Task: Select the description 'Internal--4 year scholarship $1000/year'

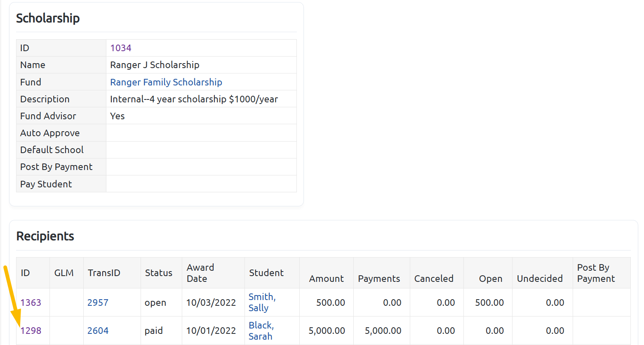Action: (194, 99)
